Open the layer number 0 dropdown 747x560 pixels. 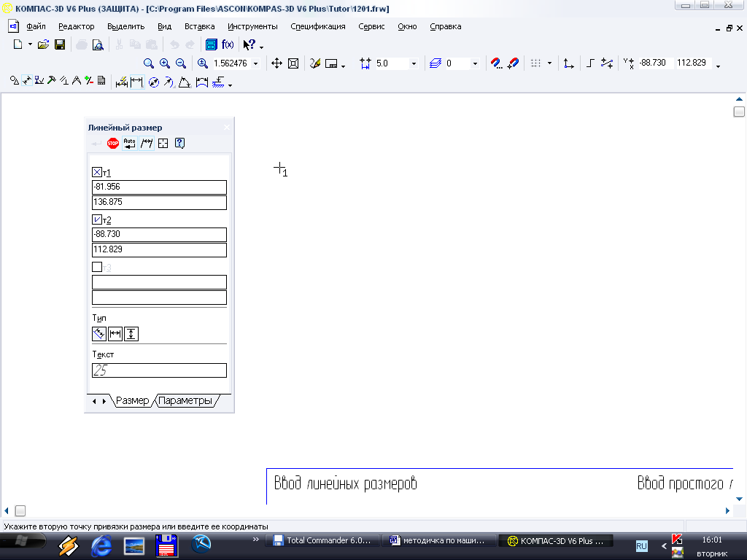[x=474, y=63]
